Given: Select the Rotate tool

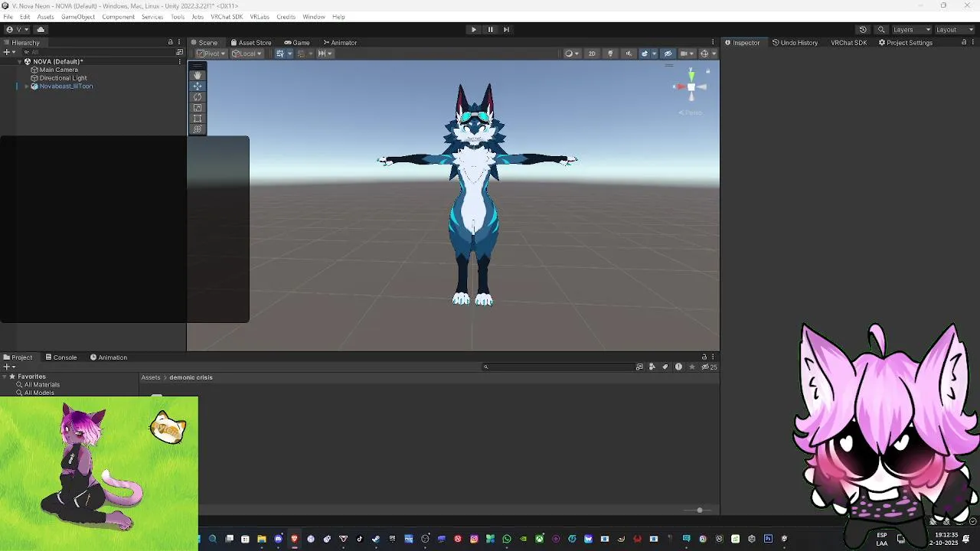Looking at the screenshot, I should (198, 96).
